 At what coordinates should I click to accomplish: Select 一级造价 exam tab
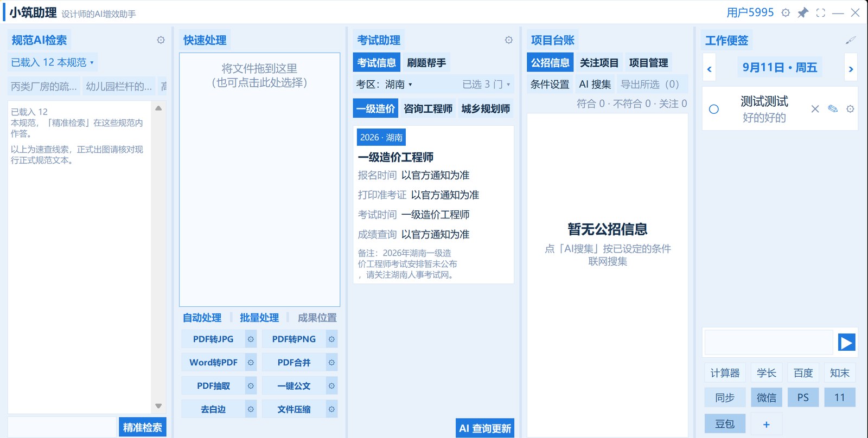tap(375, 108)
